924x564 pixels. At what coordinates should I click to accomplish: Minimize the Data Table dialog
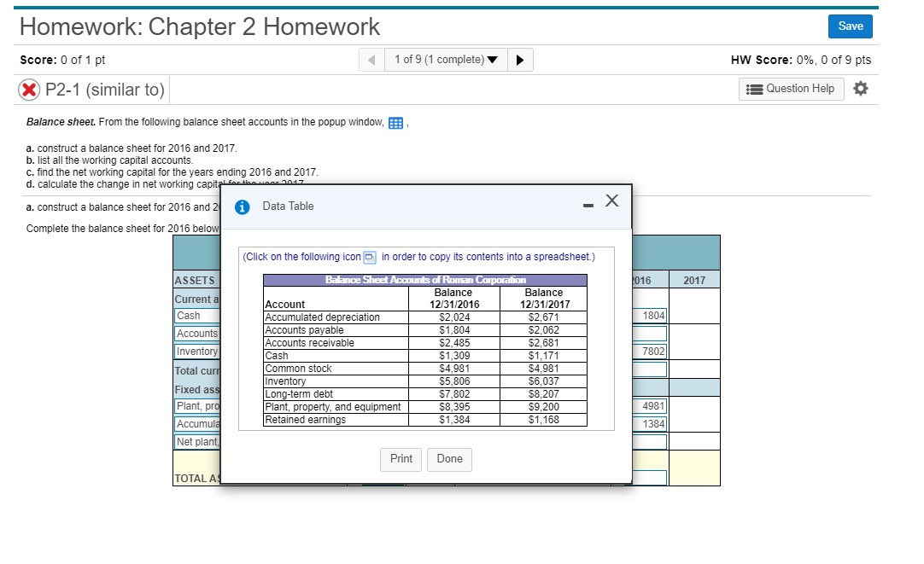pyautogui.click(x=587, y=205)
